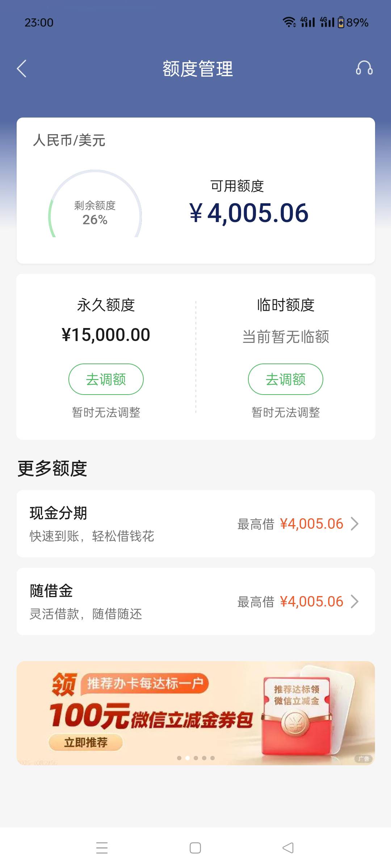Image resolution: width=391 pixels, height=868 pixels.
Task: Open customer service headset icon
Action: coord(364,68)
